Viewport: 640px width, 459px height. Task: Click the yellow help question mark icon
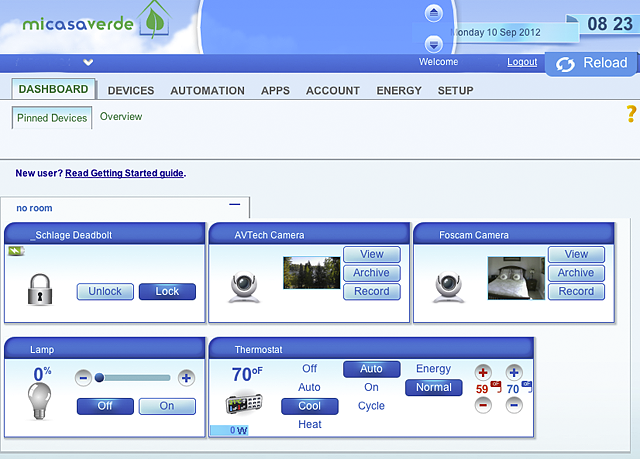click(x=631, y=114)
